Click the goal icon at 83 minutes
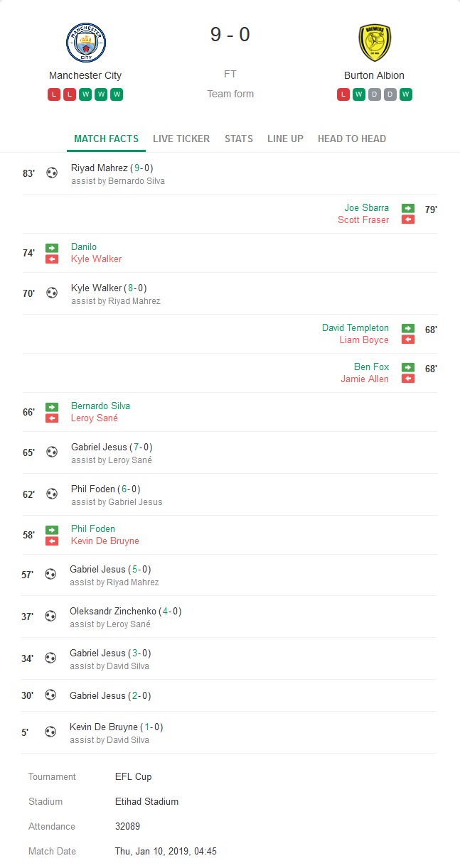460x868 pixels. coord(52,173)
